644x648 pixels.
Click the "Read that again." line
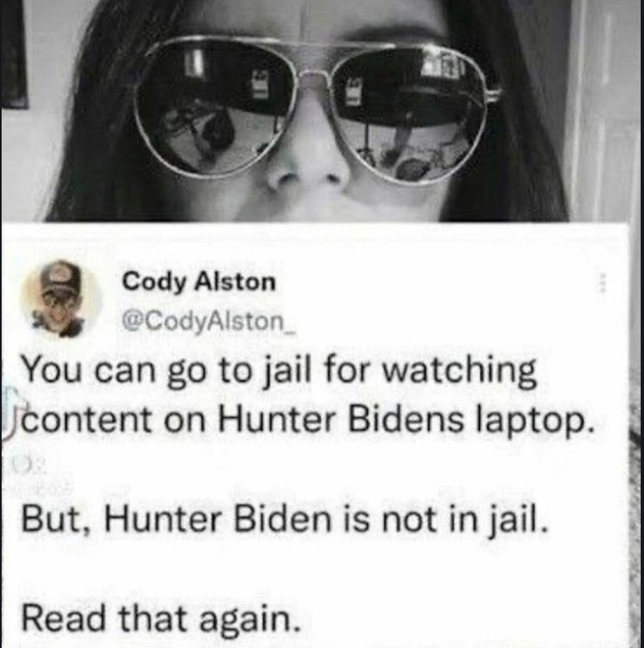pos(160,619)
